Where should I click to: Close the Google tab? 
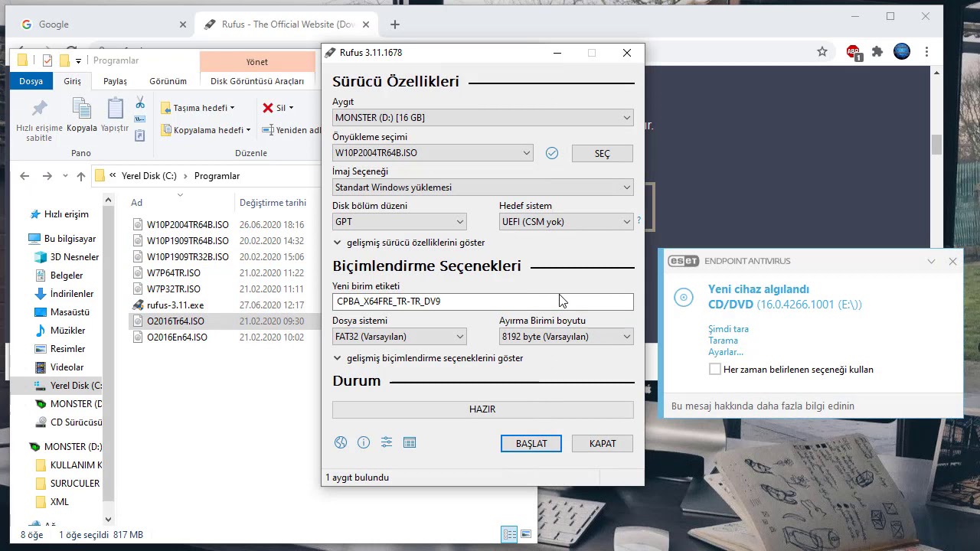183,24
